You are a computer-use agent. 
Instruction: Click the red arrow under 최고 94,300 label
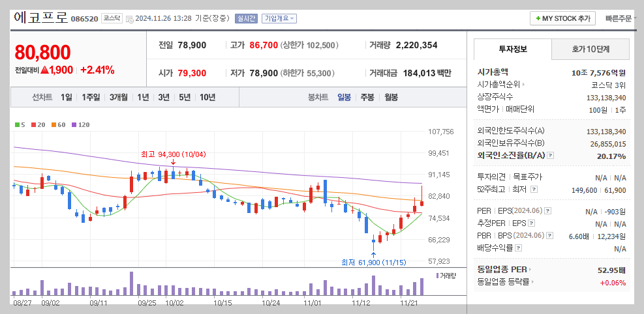coord(173,162)
